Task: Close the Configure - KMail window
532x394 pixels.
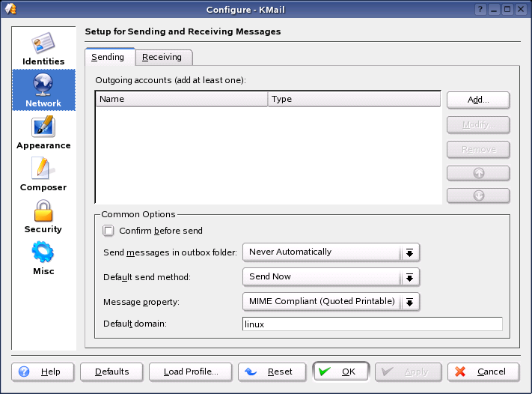Action: click(521, 9)
